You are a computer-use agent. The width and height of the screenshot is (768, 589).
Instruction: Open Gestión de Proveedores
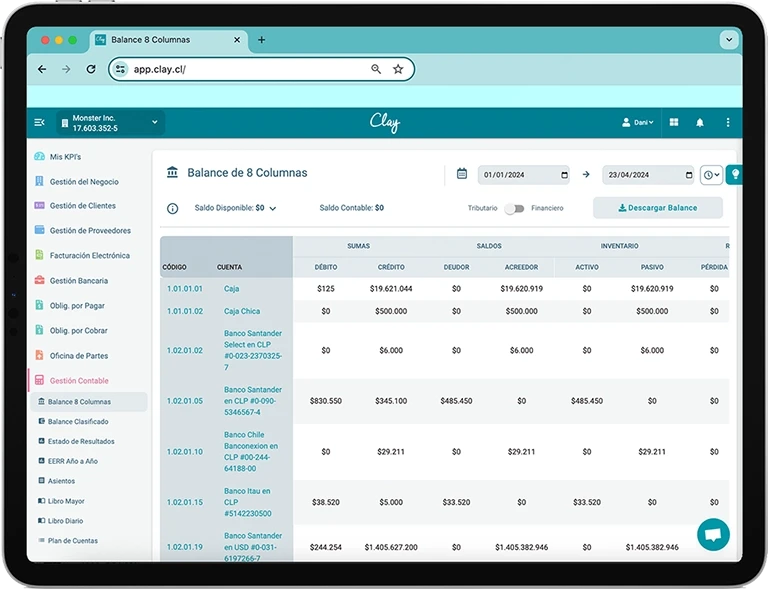90,231
